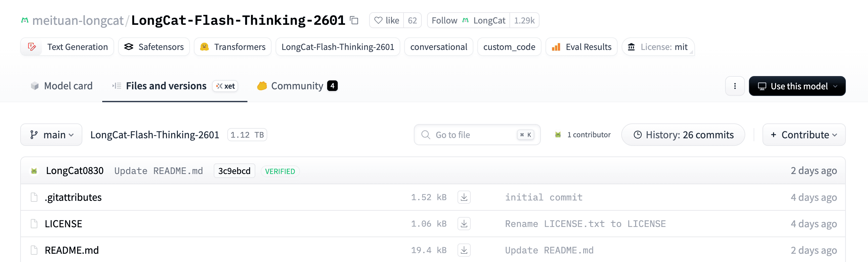This screenshot has height=262, width=868.
Task: Click the LongCat0830 avatar icon
Action: tap(34, 171)
